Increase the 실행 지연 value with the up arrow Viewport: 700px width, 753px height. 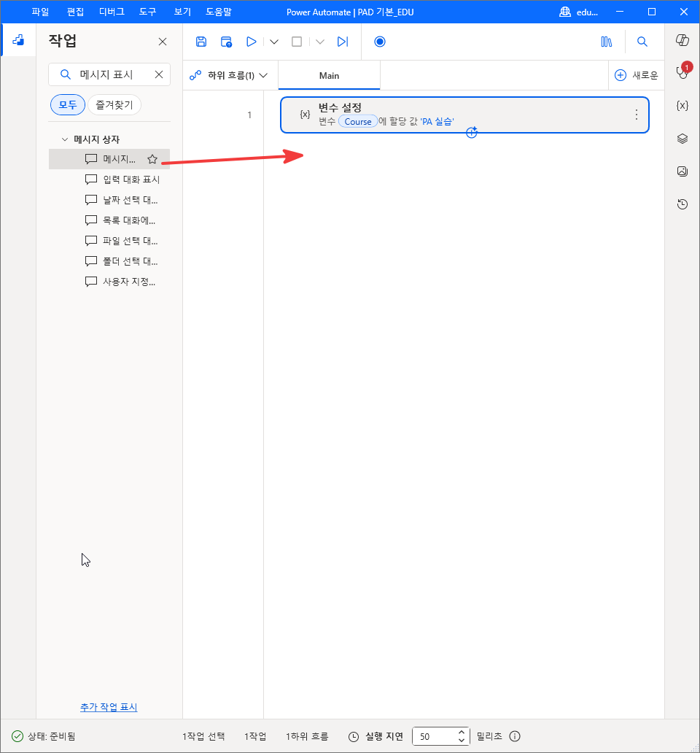click(x=462, y=733)
